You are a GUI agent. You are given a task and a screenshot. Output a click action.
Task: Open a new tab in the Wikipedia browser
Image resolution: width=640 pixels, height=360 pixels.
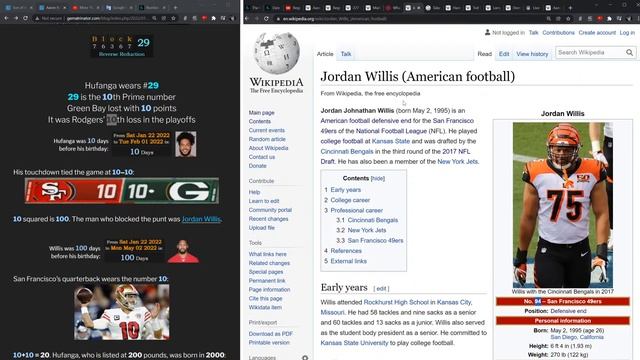click(x=570, y=7)
